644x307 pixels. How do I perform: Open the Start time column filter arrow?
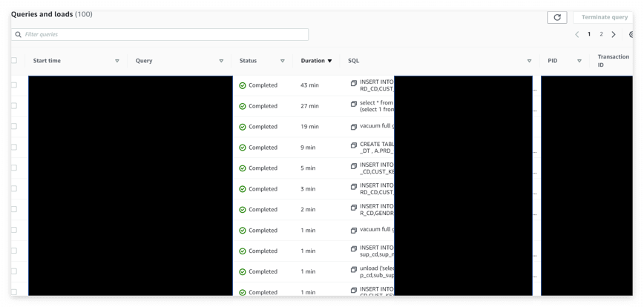click(x=117, y=61)
